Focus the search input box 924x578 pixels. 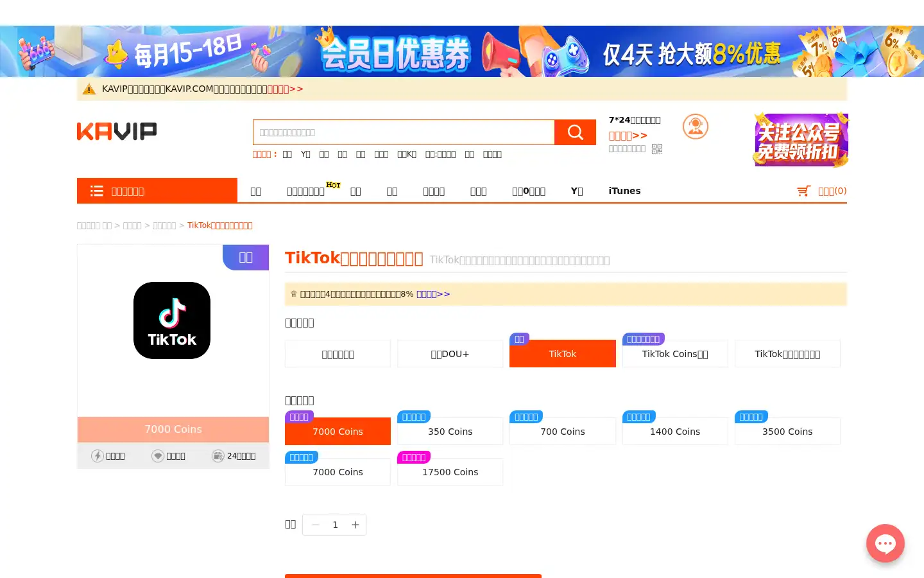pos(404,132)
